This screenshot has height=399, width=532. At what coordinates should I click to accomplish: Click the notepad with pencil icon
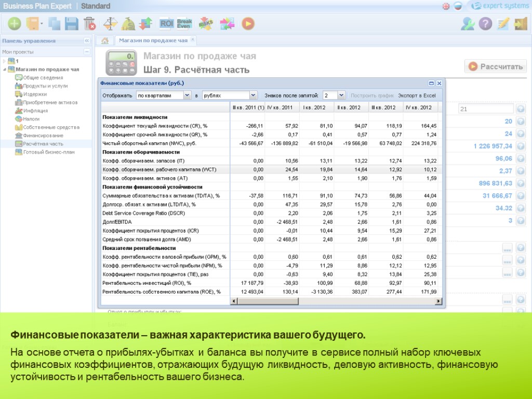click(x=503, y=24)
